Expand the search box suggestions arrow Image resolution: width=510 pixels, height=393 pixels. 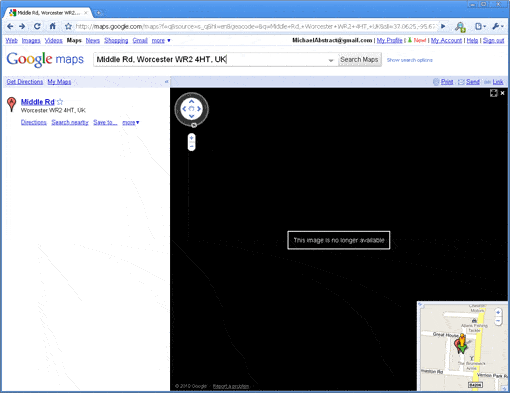tap(331, 60)
